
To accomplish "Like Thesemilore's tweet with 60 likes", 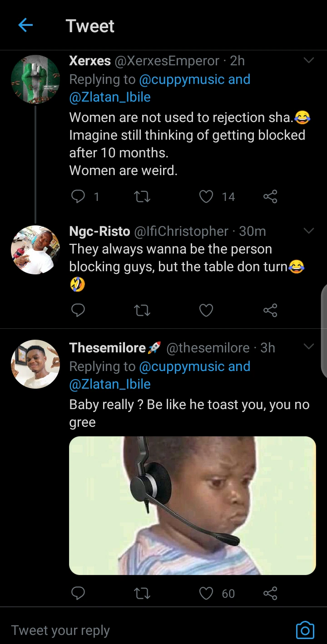I will tap(206, 593).
